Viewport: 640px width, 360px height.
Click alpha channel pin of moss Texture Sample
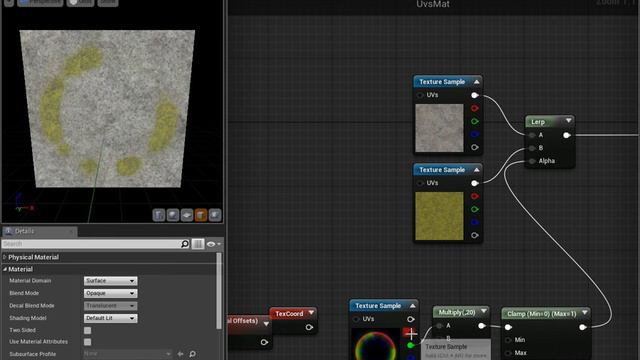[474, 235]
